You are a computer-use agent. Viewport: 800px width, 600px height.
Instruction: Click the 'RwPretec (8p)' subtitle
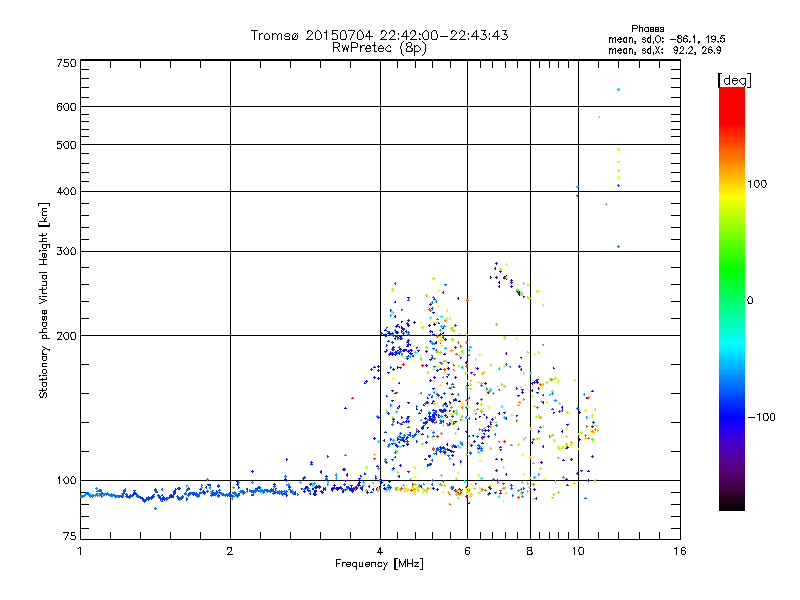point(379,48)
